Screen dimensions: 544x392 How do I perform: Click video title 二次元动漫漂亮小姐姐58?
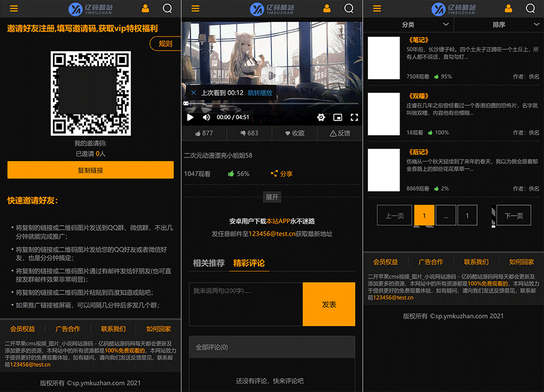(x=218, y=155)
